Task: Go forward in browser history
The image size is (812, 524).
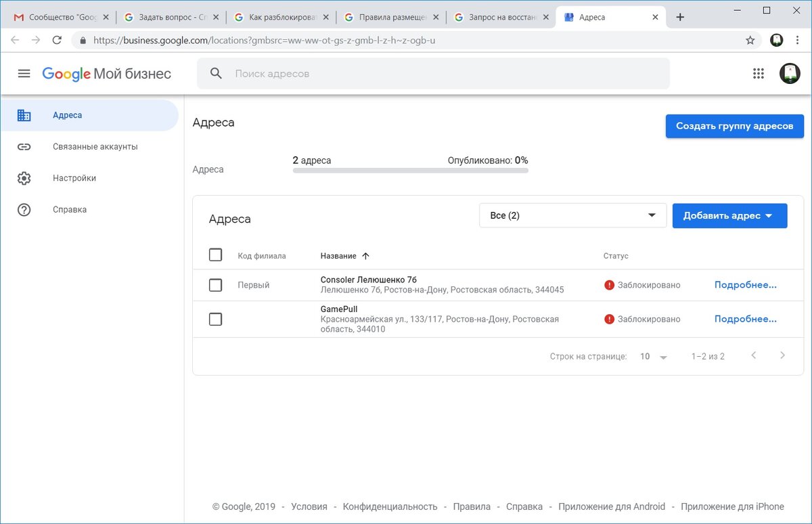Action: [36, 40]
